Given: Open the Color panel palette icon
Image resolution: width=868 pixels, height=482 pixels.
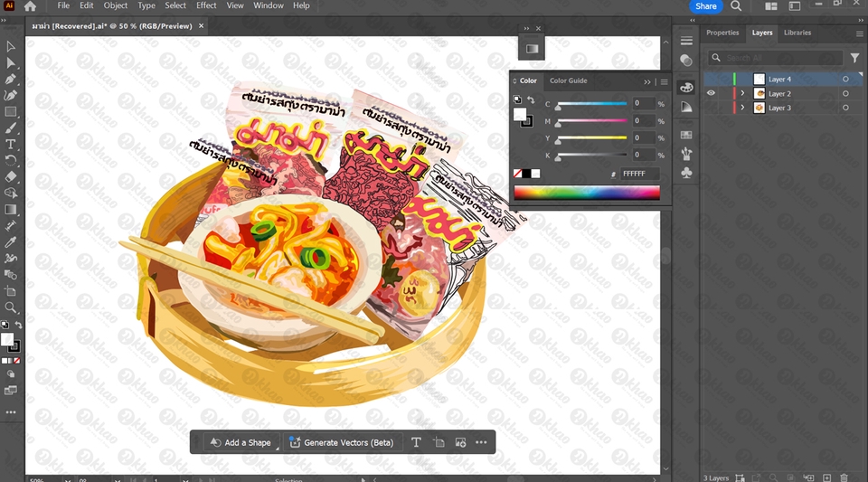Looking at the screenshot, I should point(686,88).
